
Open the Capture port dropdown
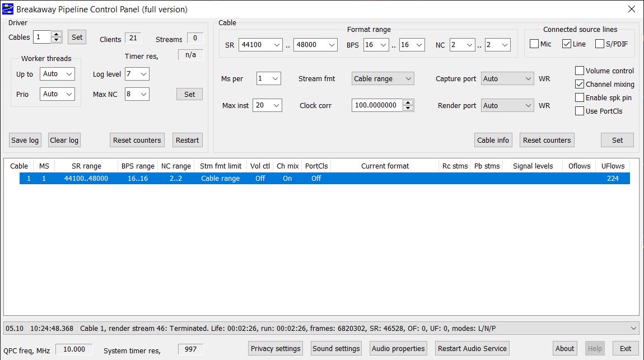507,78
